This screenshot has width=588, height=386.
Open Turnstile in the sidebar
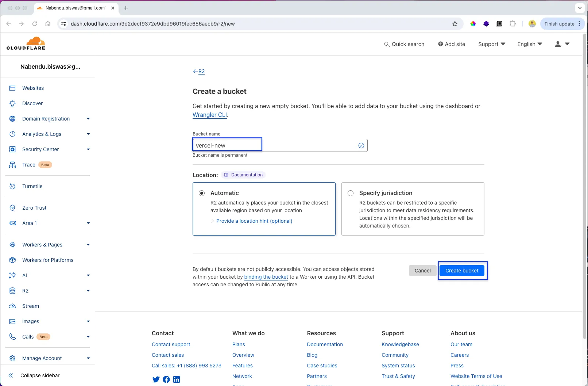click(32, 186)
